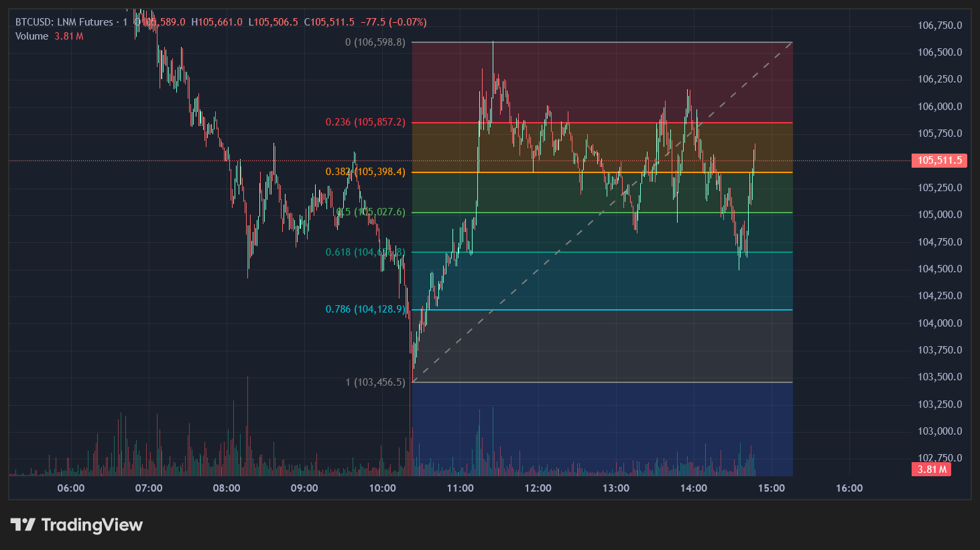Click the red 105,511.5 current price tag
Image resolution: width=980 pixels, height=550 pixels.
[x=939, y=160]
